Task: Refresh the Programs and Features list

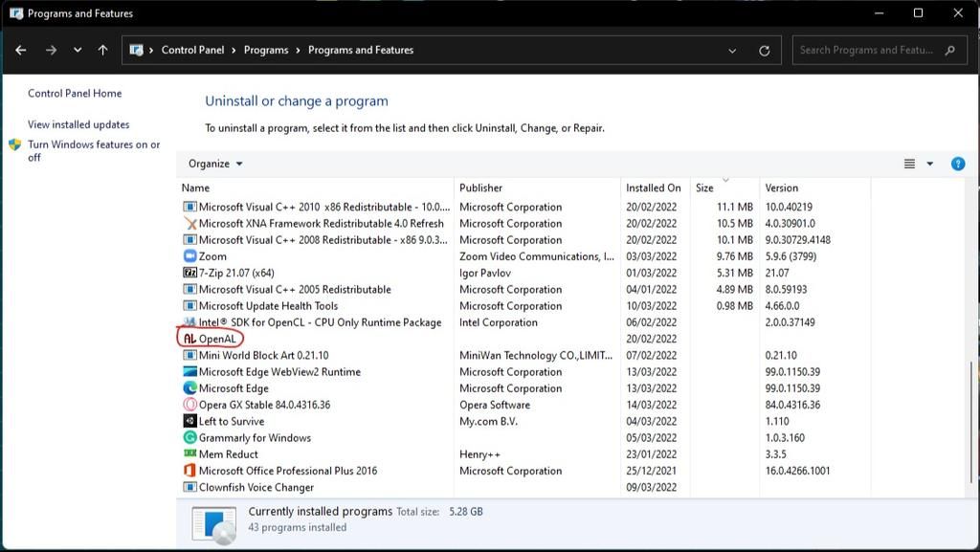Action: point(764,51)
